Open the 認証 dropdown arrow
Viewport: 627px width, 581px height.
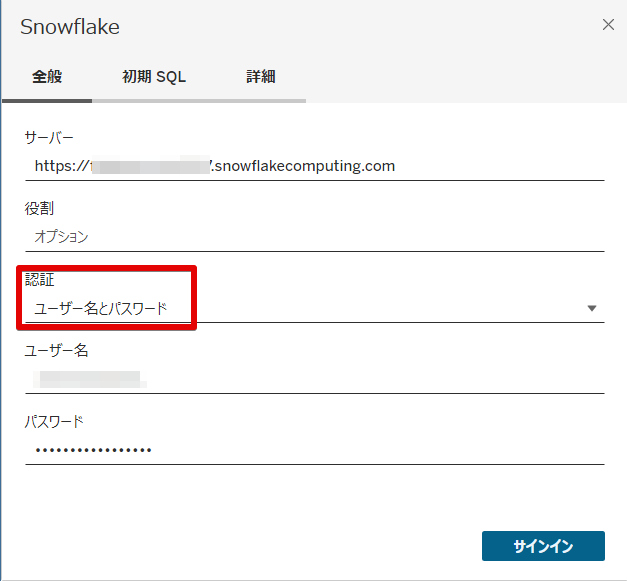pyautogui.click(x=592, y=308)
